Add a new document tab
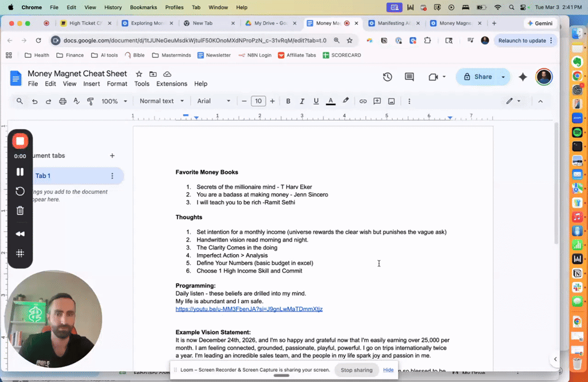The height and width of the screenshot is (382, 588). (x=112, y=155)
